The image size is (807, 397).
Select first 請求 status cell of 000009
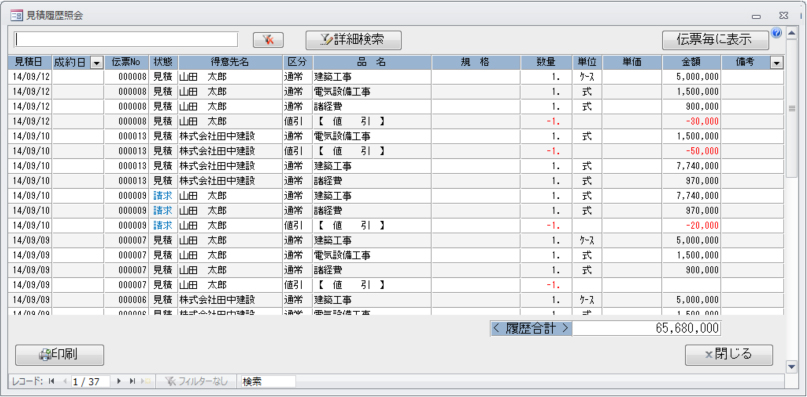(164, 196)
